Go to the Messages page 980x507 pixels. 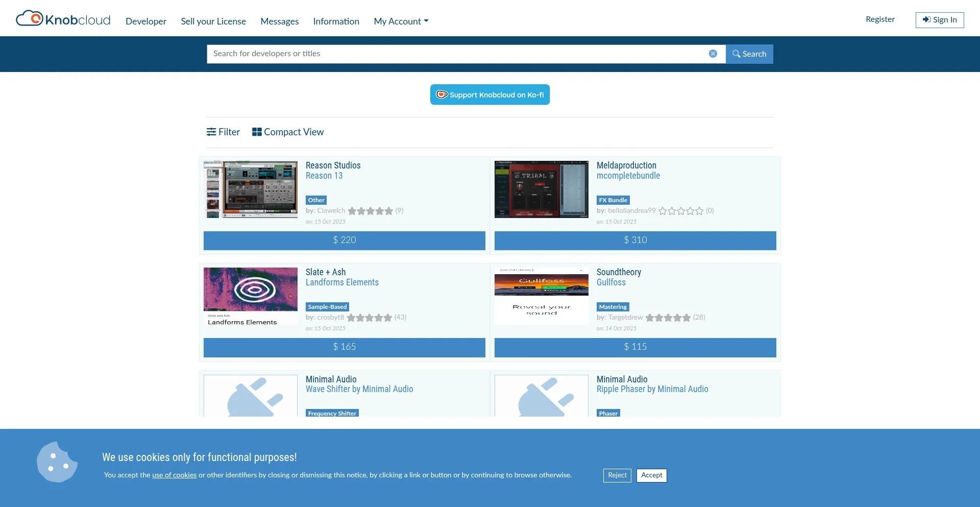click(x=279, y=21)
